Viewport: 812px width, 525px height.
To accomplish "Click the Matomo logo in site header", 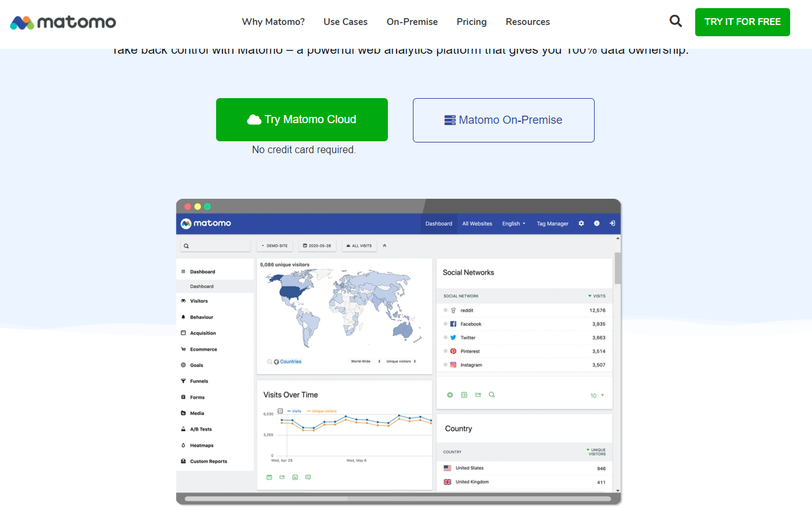I will point(63,22).
